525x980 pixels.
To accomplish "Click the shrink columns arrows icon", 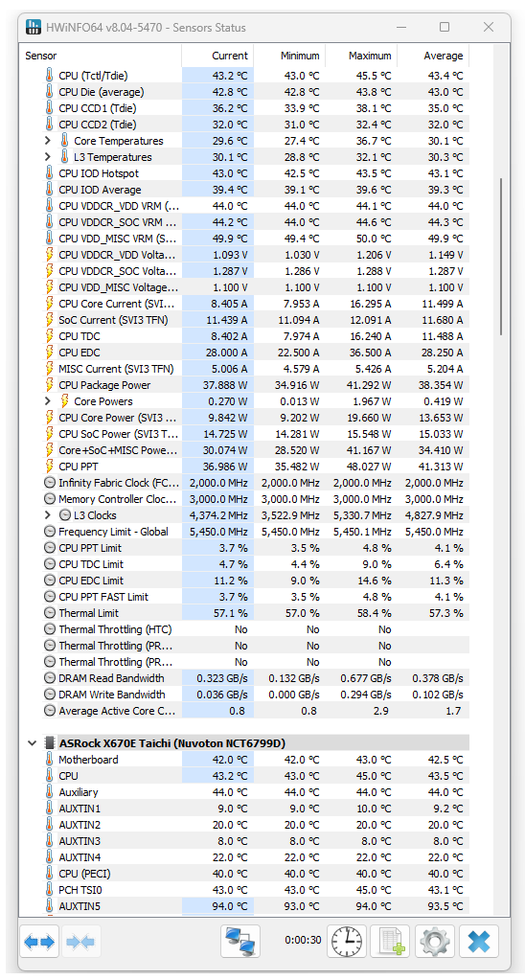I will 80,942.
